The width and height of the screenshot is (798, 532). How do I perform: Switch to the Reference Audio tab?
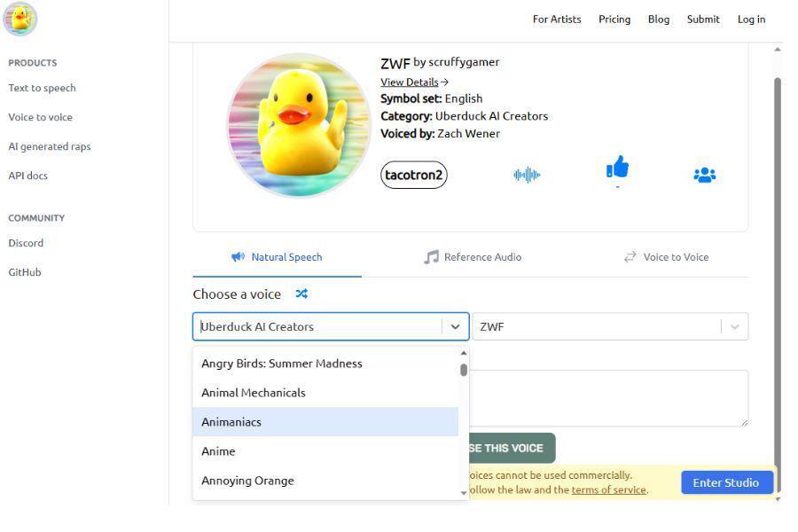point(473,257)
